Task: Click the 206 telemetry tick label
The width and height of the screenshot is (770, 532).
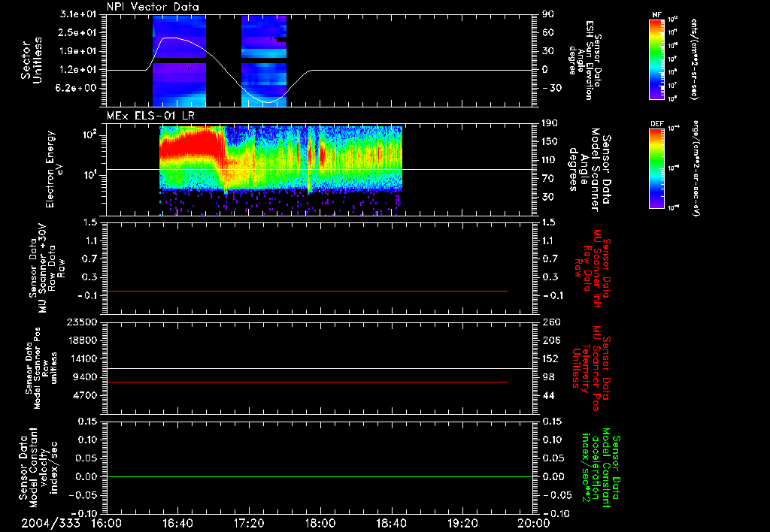Action: 550,340
